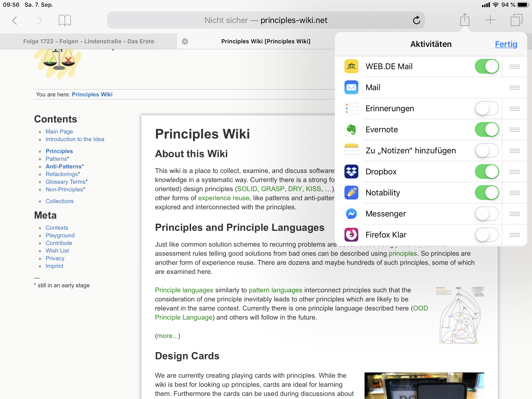Open the Anti-Patterns contents link
Viewport: 532px width, 399px height.
pyautogui.click(x=63, y=166)
